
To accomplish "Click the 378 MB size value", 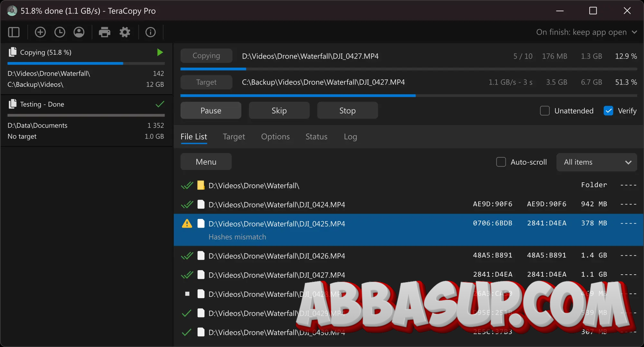I will pyautogui.click(x=594, y=223).
